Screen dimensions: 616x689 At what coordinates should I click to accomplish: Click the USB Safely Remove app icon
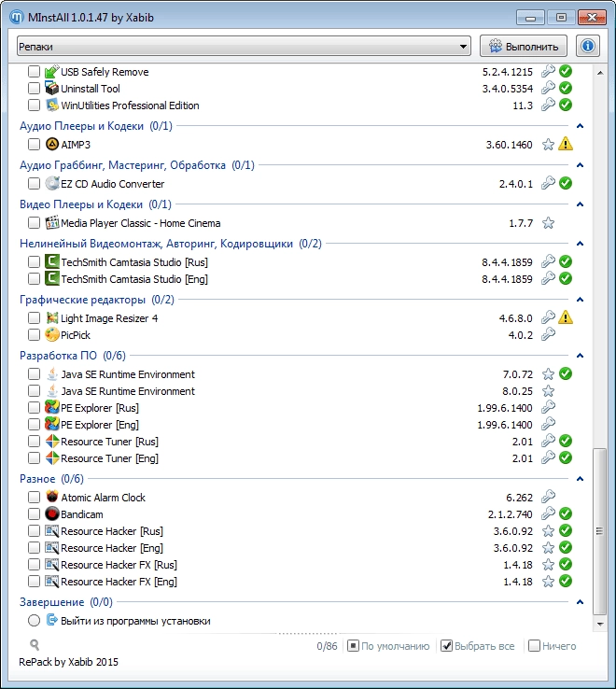pos(52,71)
